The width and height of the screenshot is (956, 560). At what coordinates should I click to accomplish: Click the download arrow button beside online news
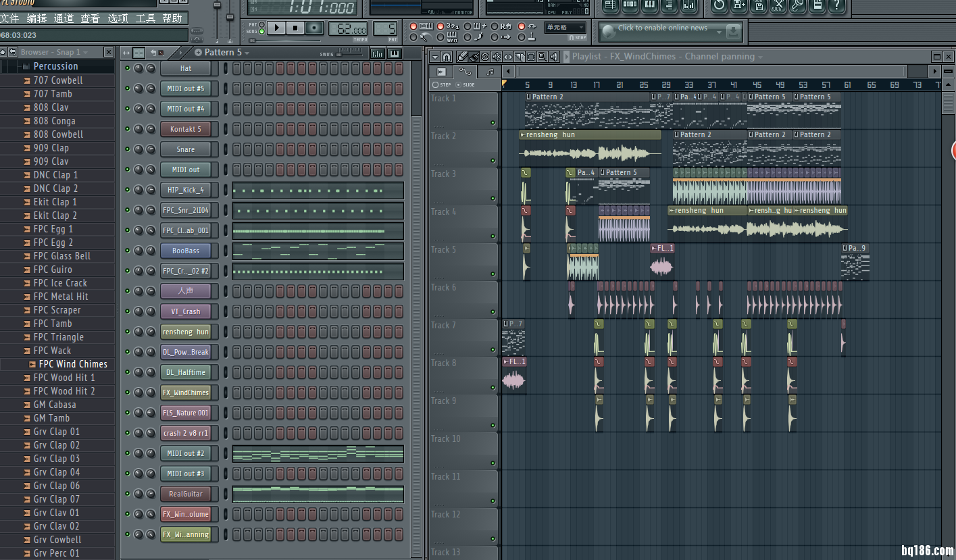point(733,31)
